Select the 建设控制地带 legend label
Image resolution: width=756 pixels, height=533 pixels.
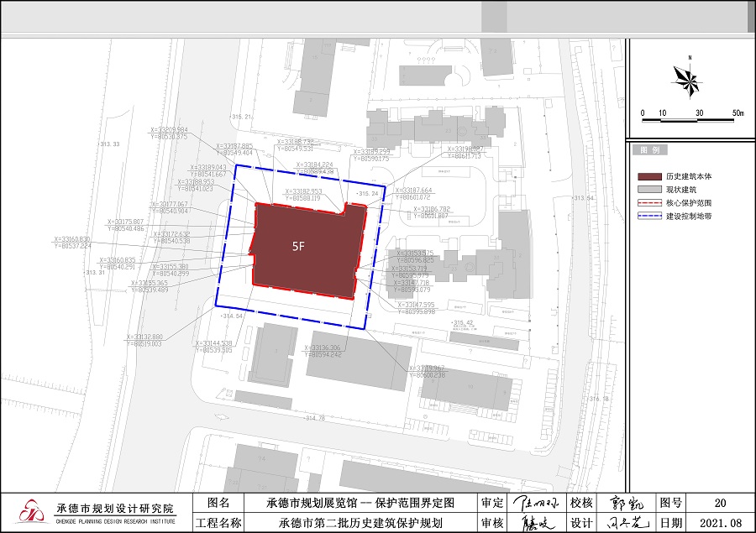coord(689,217)
